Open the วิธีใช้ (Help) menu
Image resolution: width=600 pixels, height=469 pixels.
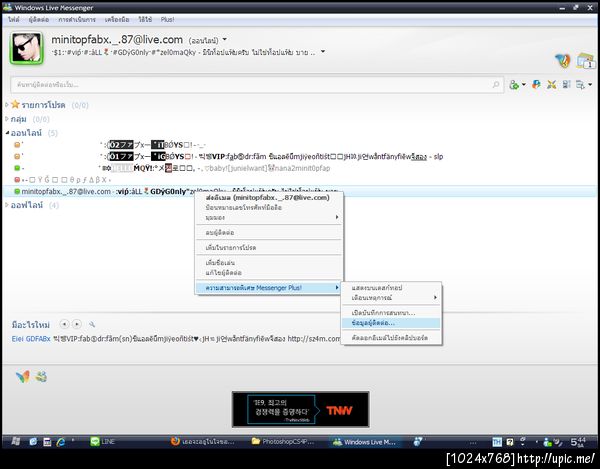[x=145, y=20]
